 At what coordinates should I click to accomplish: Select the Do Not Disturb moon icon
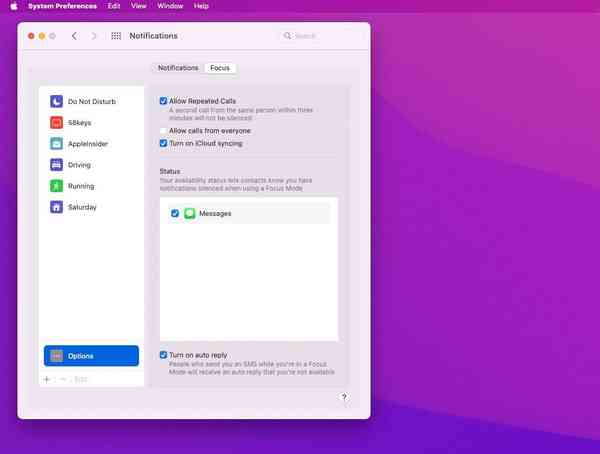pyautogui.click(x=57, y=101)
